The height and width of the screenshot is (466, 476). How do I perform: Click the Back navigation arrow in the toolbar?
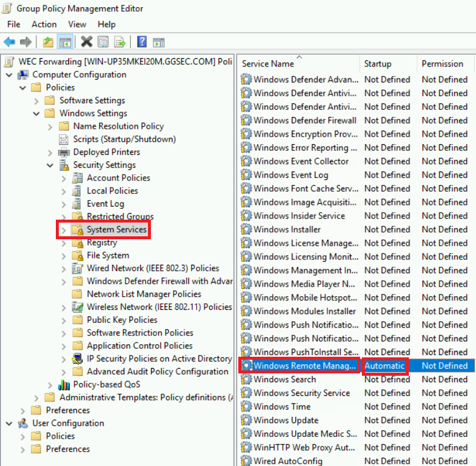click(x=10, y=42)
